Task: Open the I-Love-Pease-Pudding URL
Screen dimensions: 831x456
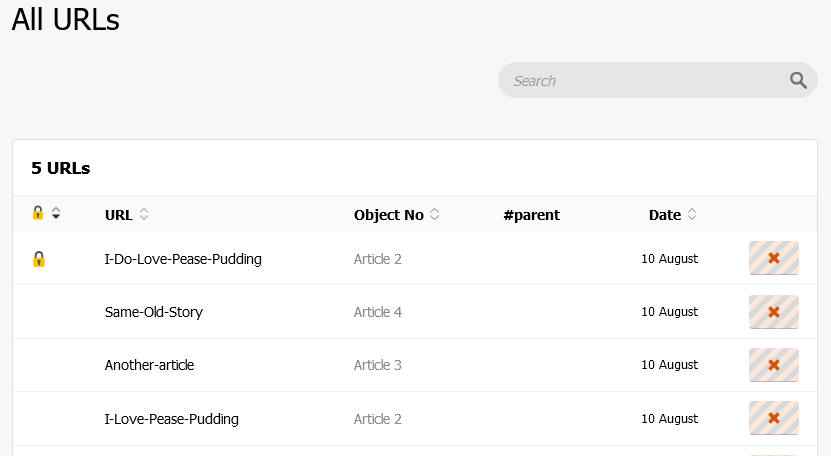Action: (x=171, y=419)
